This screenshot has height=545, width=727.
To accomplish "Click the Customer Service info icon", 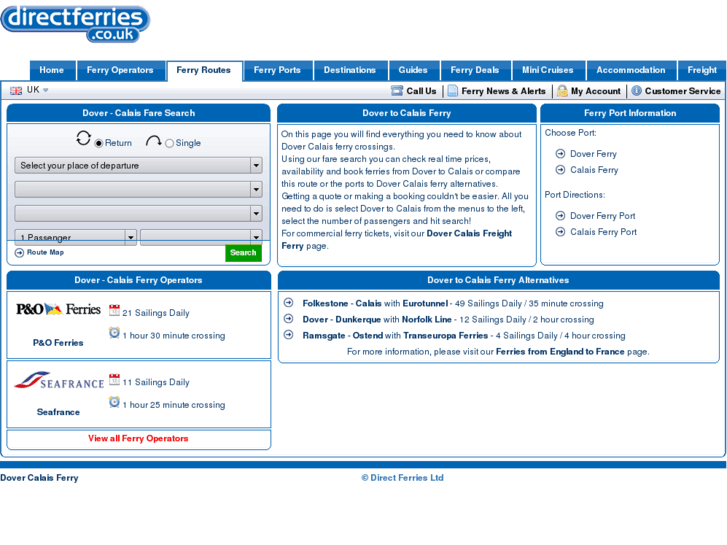I will pos(637,90).
